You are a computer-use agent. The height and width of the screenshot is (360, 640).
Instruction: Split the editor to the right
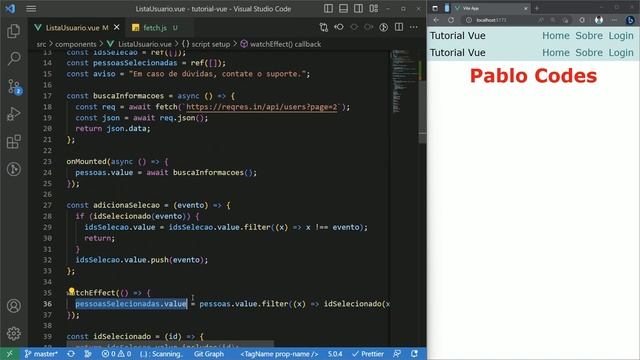coord(399,27)
